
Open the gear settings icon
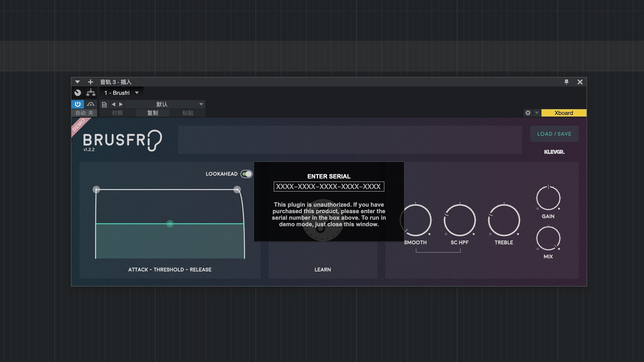(x=528, y=113)
